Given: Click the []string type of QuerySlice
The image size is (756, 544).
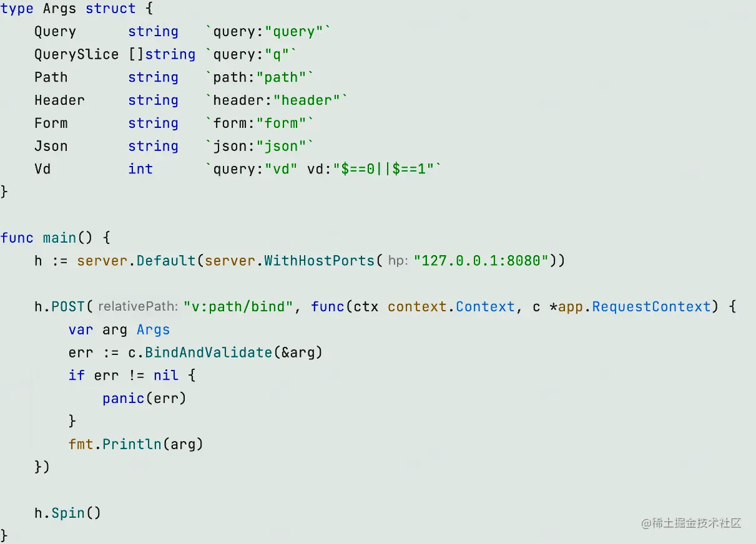Looking at the screenshot, I should (x=162, y=54).
